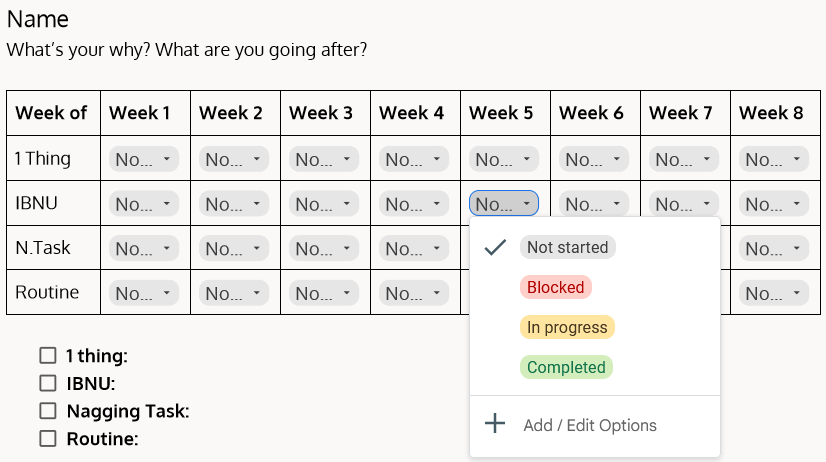Select Blocked from the status menu

(x=556, y=287)
